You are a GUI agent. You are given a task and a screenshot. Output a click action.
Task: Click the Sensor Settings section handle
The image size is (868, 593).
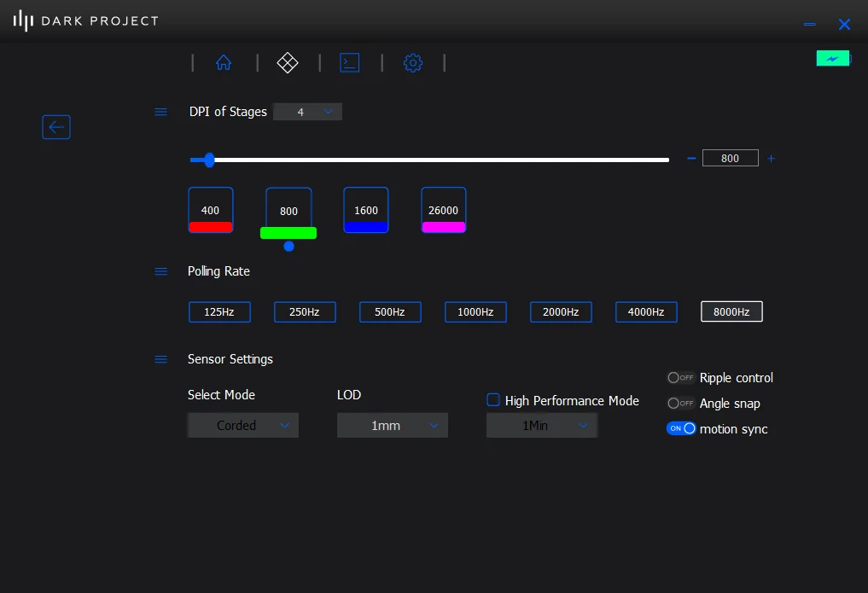(161, 359)
